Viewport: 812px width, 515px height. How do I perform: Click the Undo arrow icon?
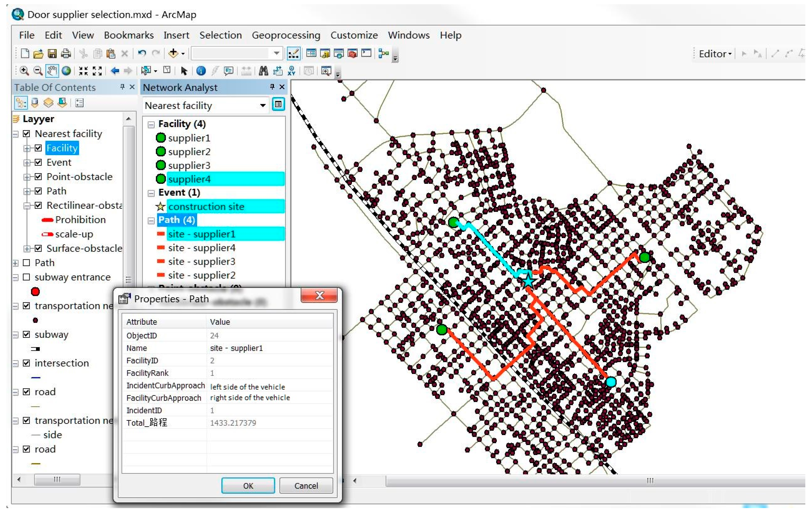tap(142, 53)
